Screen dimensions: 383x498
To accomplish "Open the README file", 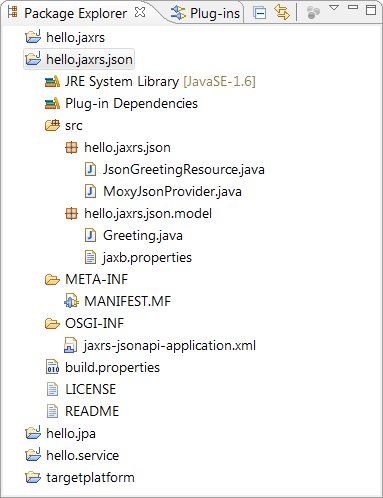I will 92,411.
